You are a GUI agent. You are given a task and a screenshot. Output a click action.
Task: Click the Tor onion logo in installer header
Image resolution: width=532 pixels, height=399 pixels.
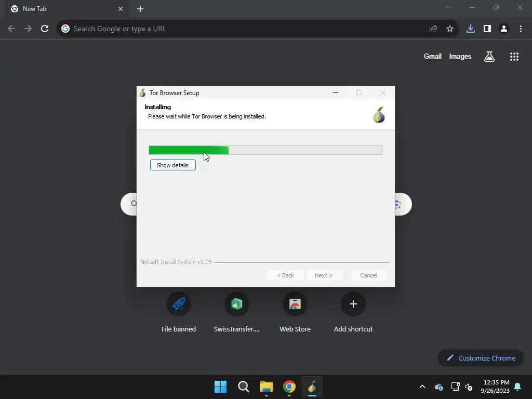point(379,115)
